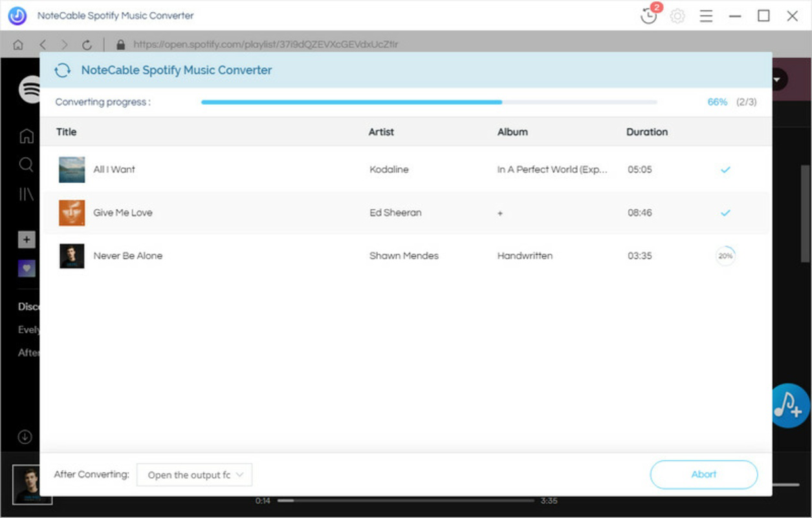Select the Never Be Alone track title

tap(128, 256)
